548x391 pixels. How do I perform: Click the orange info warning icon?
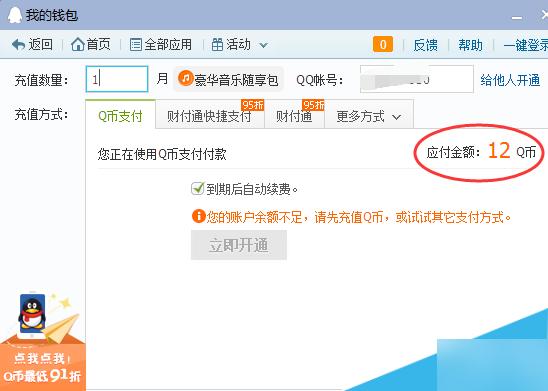click(x=199, y=216)
